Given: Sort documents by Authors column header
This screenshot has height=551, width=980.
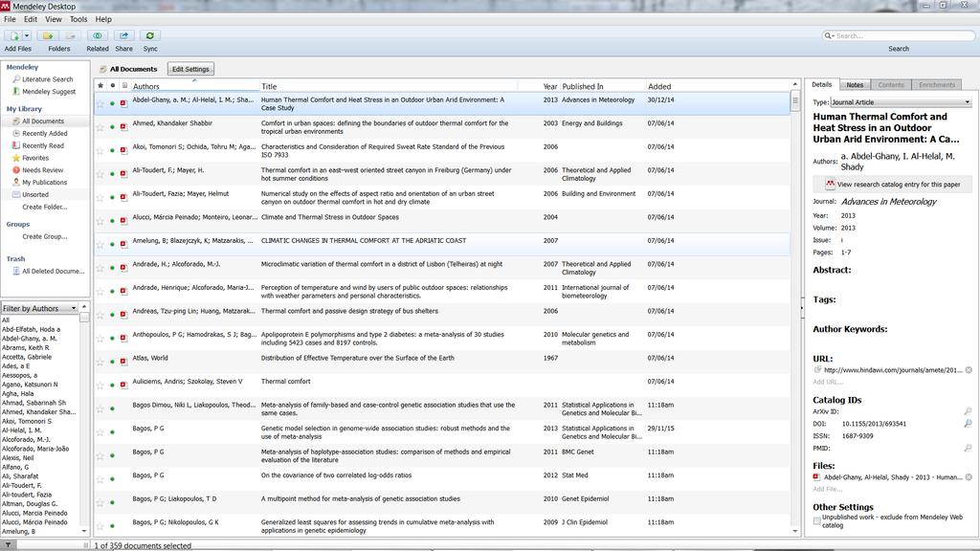Looking at the screenshot, I should 194,86.
